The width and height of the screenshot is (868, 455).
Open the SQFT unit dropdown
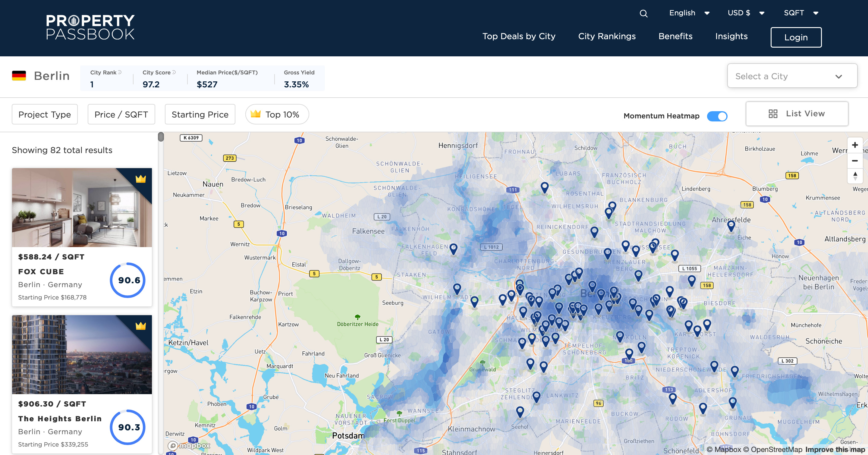pyautogui.click(x=800, y=13)
